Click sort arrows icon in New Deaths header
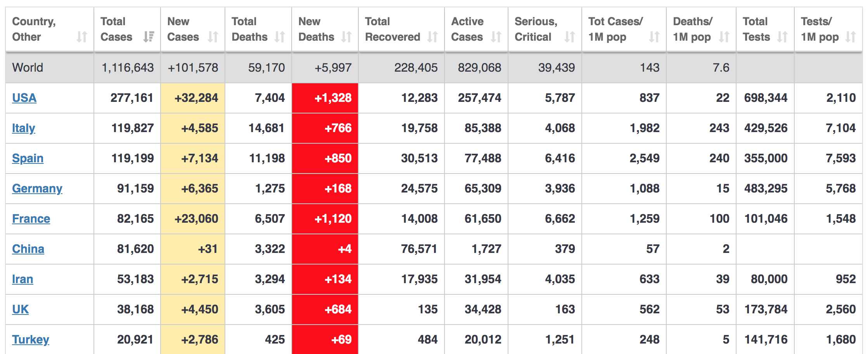Viewport: 868px width, 354px height. pyautogui.click(x=346, y=37)
